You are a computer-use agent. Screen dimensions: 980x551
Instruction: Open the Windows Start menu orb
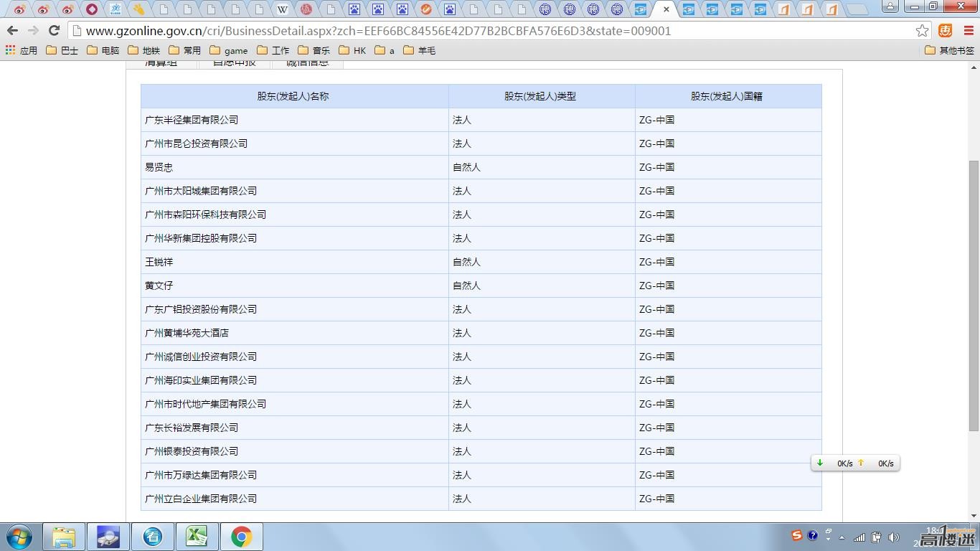pos(19,537)
